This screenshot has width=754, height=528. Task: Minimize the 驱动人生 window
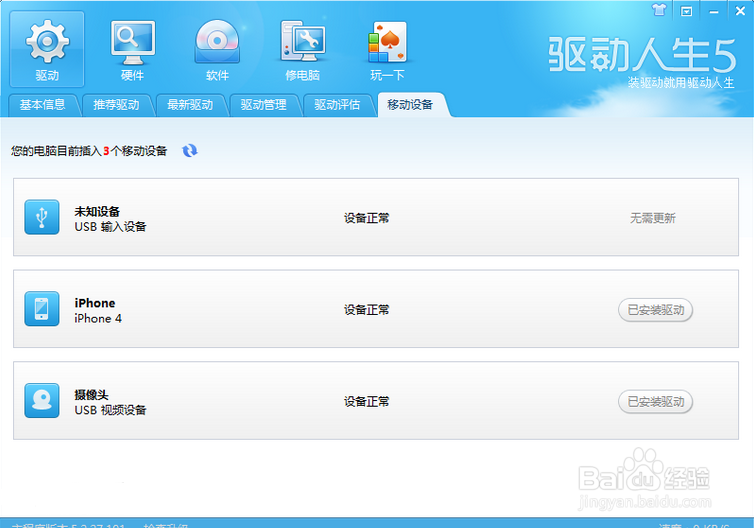click(714, 12)
